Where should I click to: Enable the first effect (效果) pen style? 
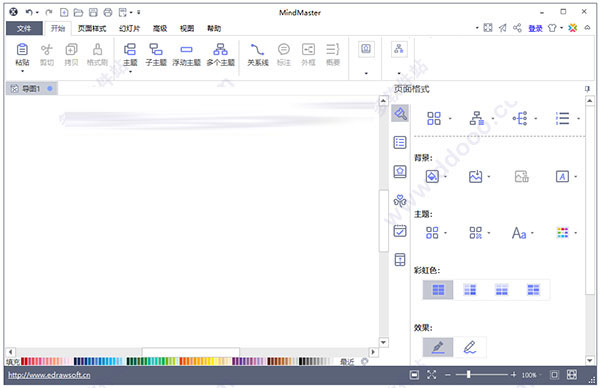coord(438,347)
